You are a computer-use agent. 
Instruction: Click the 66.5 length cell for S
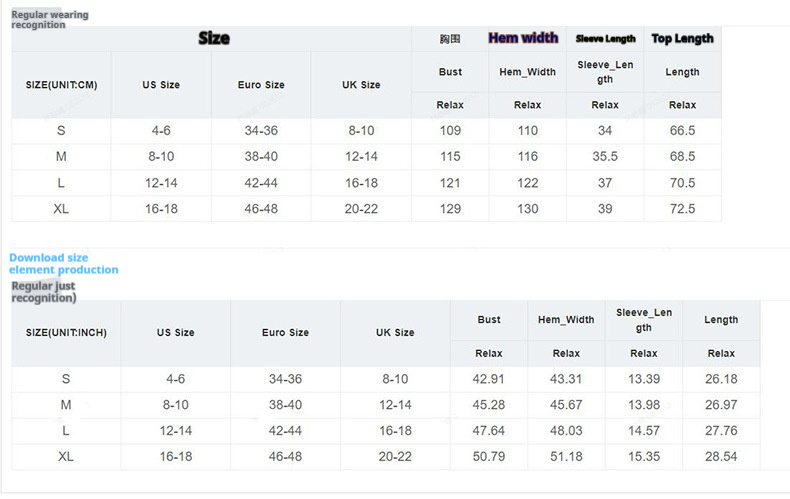pos(682,131)
